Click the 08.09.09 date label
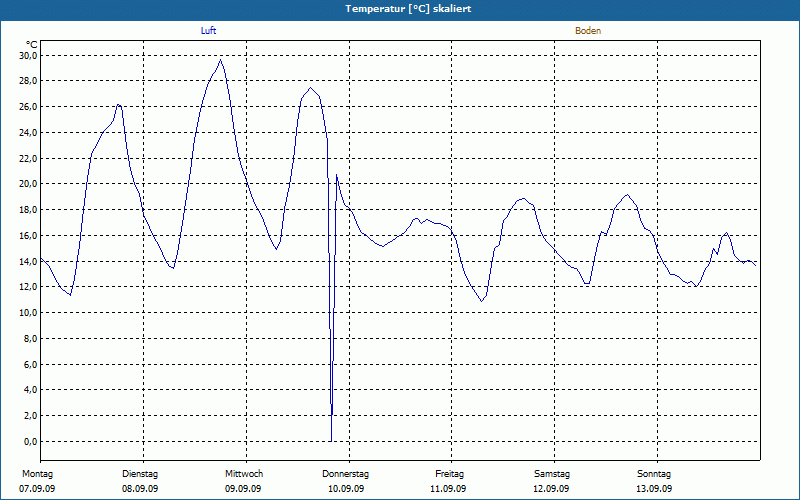 pos(140,489)
